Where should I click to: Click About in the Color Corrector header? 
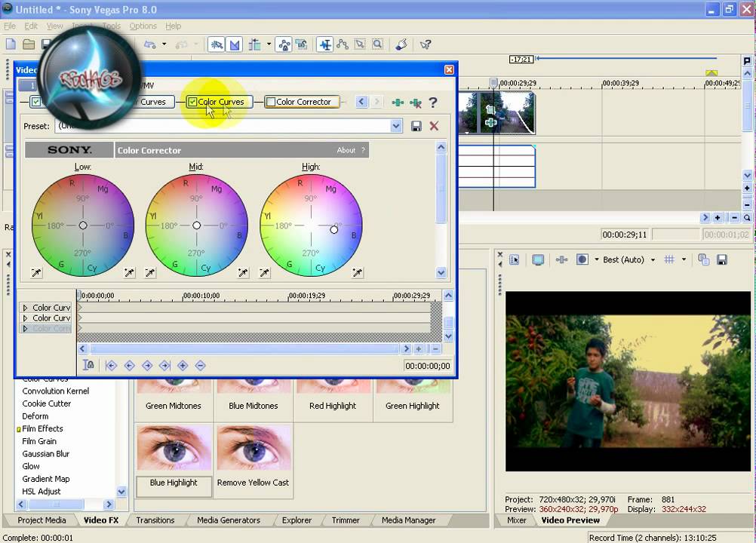coord(346,150)
